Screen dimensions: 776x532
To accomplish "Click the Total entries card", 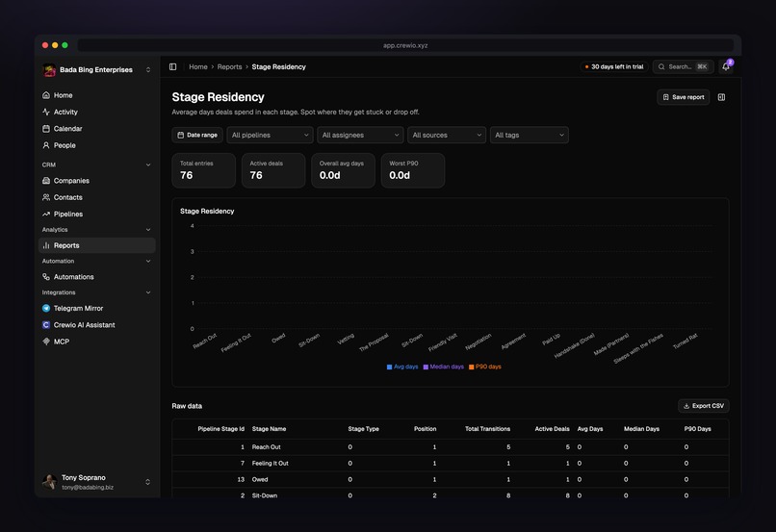I will pos(203,170).
